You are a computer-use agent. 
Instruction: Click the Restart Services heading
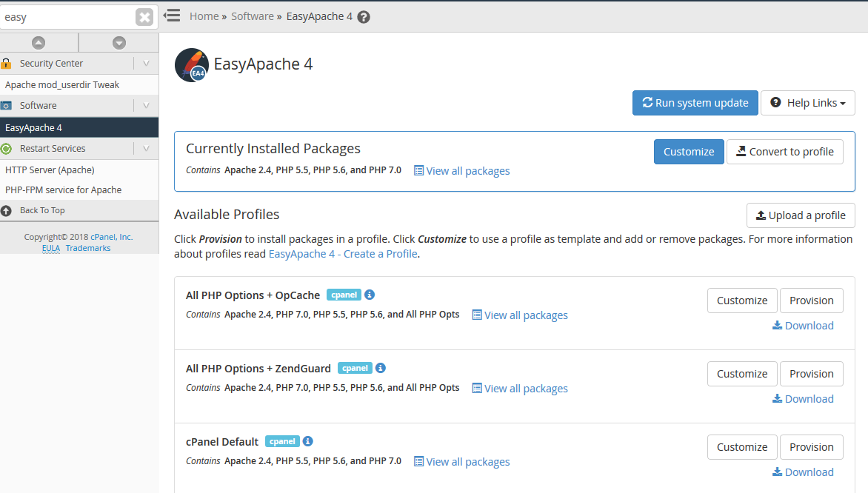pyautogui.click(x=53, y=148)
